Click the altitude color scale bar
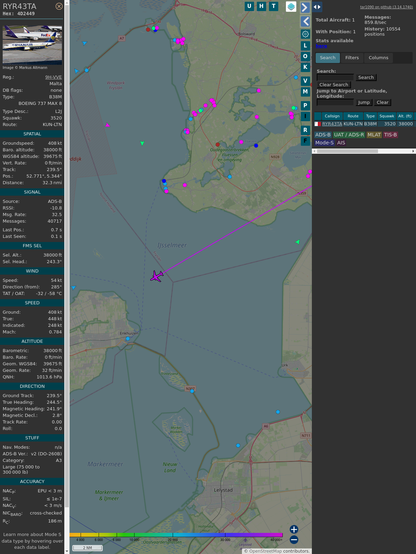This screenshot has height=554, width=416. pyautogui.click(x=176, y=535)
